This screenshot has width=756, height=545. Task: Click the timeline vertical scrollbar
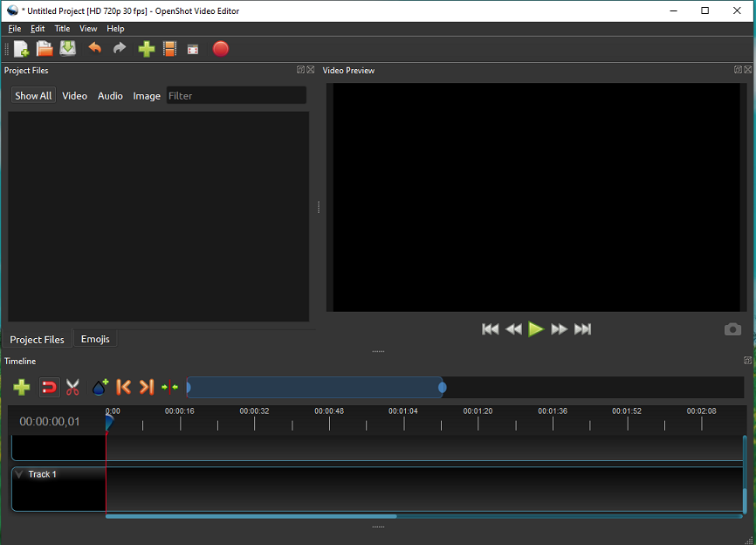(x=745, y=500)
